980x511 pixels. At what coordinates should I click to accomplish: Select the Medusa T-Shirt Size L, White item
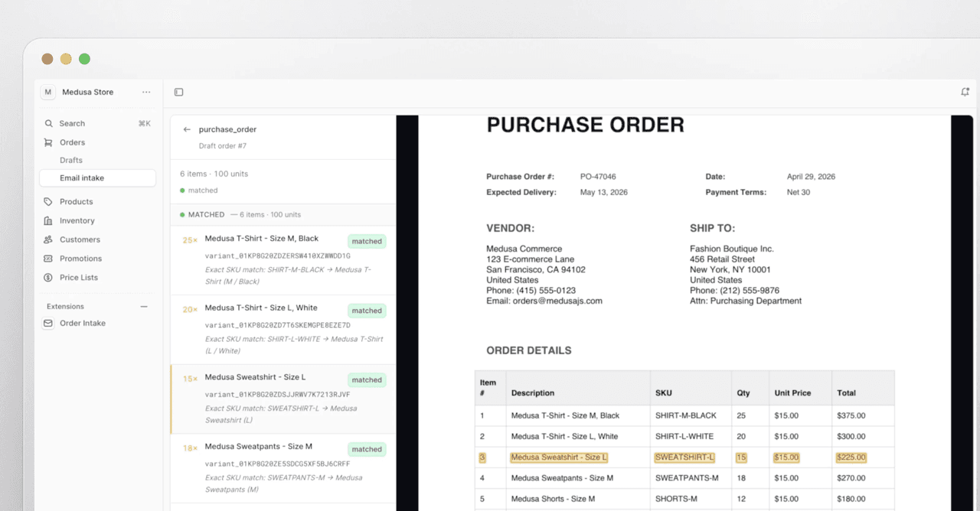click(283, 330)
